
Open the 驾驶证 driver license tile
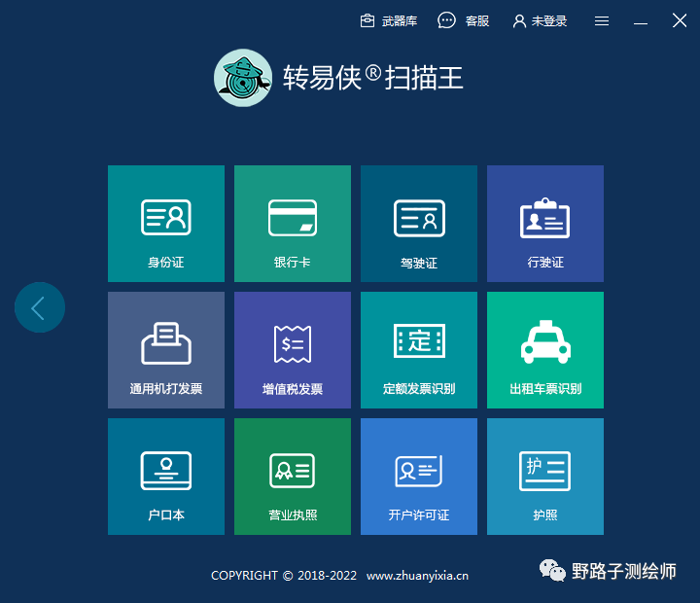click(419, 224)
